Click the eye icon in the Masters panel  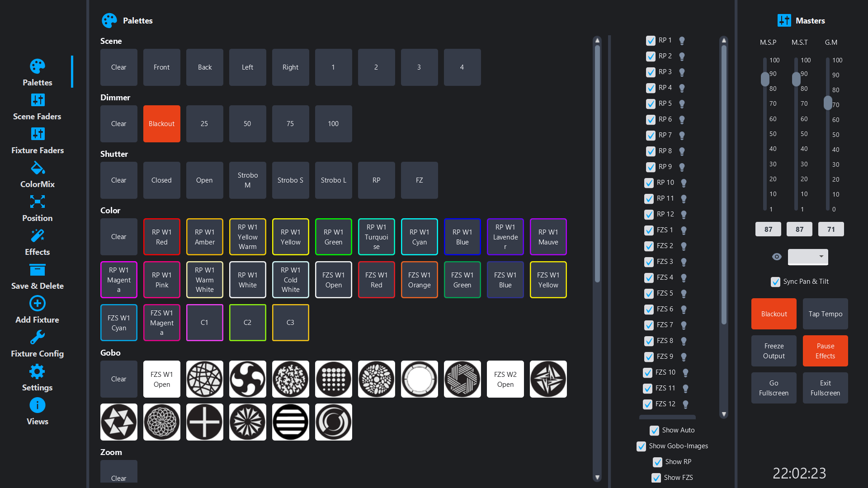pyautogui.click(x=777, y=257)
